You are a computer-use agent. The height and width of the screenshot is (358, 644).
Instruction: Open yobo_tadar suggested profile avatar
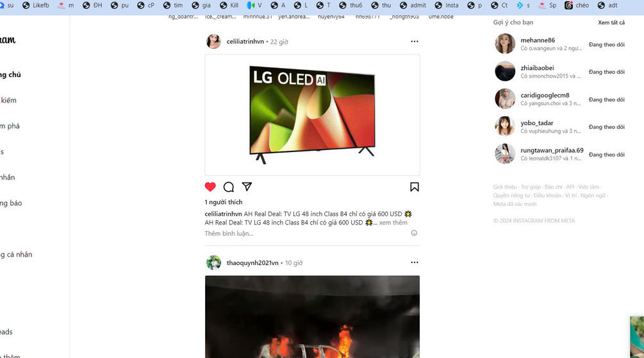pyautogui.click(x=505, y=126)
